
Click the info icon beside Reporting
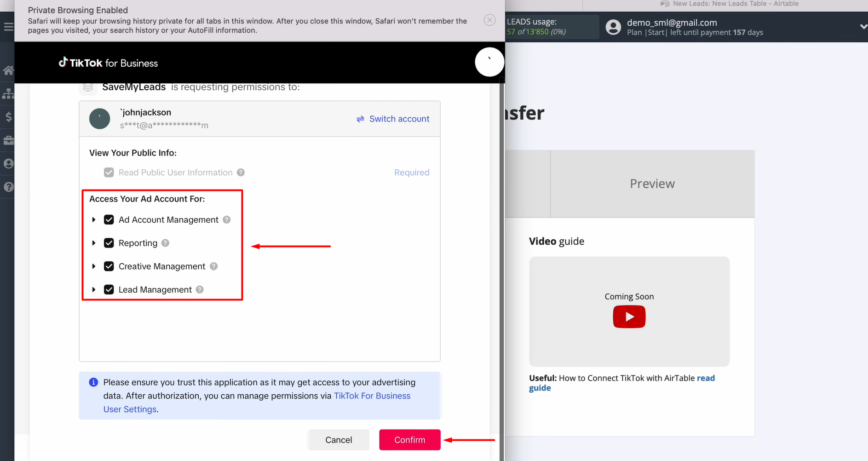pyautogui.click(x=166, y=243)
